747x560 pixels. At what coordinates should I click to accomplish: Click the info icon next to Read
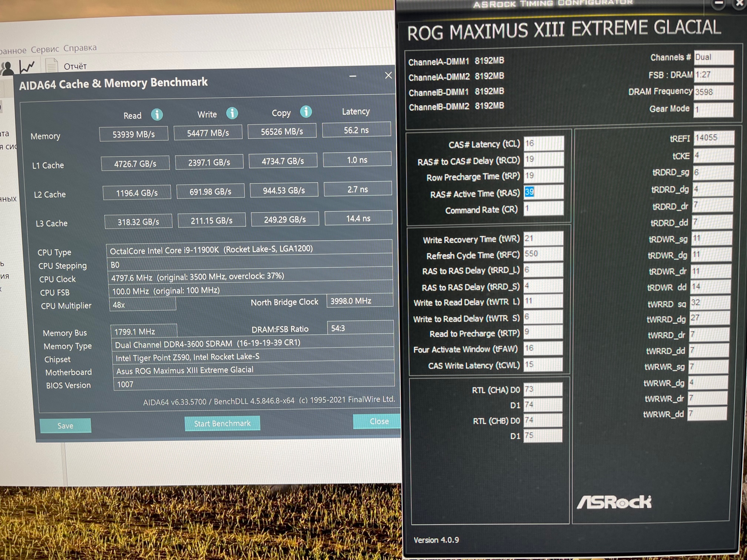(x=157, y=114)
